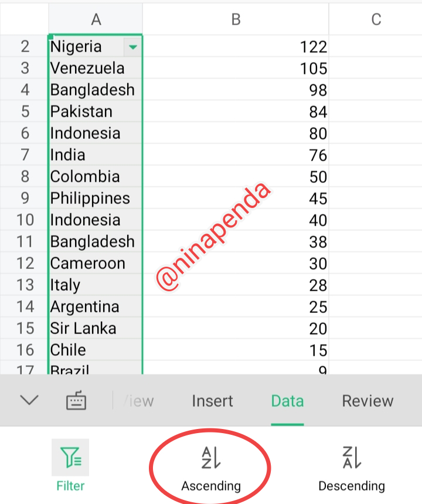The height and width of the screenshot is (504, 422).
Task: Open filter dropdown arrow in Nigeria cell
Action: 134,47
